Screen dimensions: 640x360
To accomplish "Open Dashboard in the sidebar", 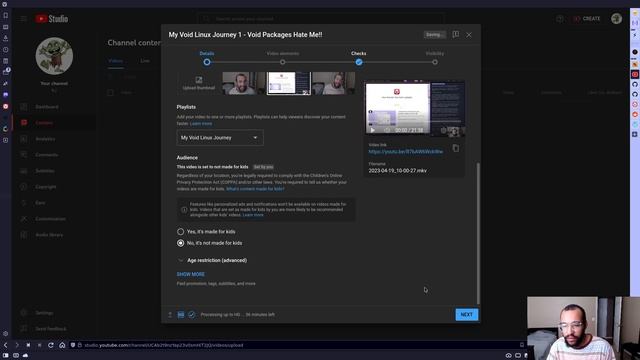I will tap(54, 107).
